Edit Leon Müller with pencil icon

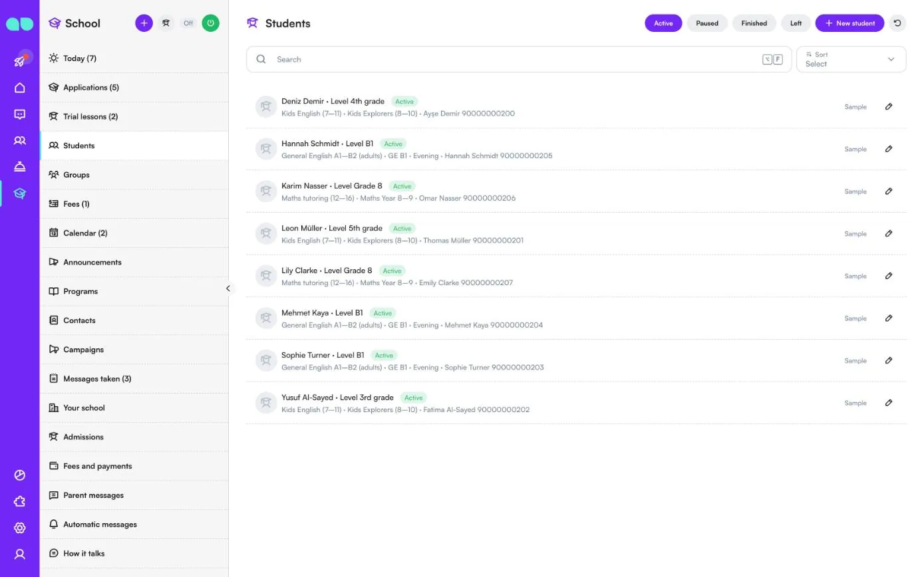tap(889, 233)
